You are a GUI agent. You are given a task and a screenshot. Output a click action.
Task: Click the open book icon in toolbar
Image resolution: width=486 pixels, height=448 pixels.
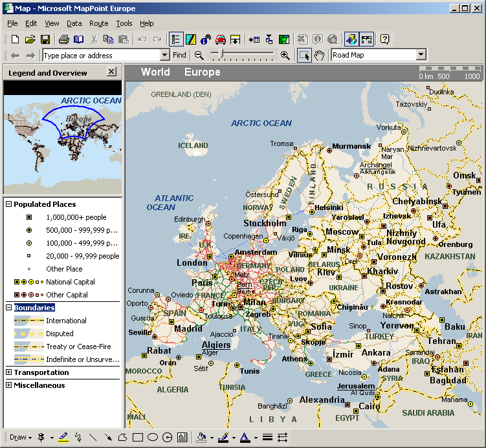coord(79,39)
